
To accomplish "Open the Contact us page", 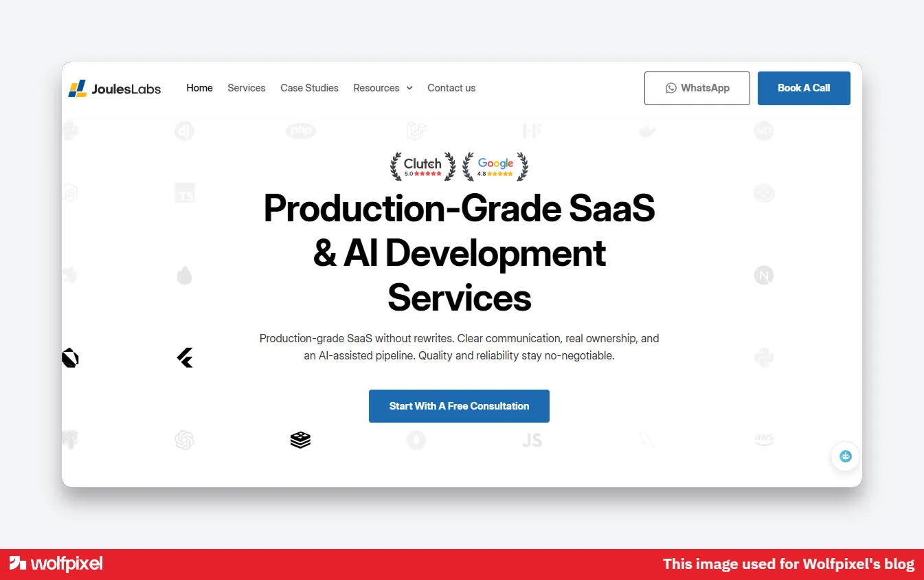I will coord(451,88).
